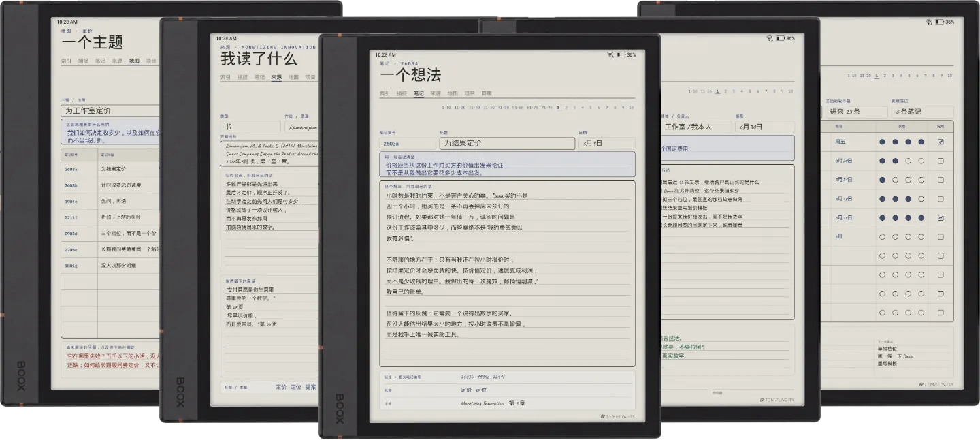
Task: Click the 3月9日 date field
Action: 606,144
